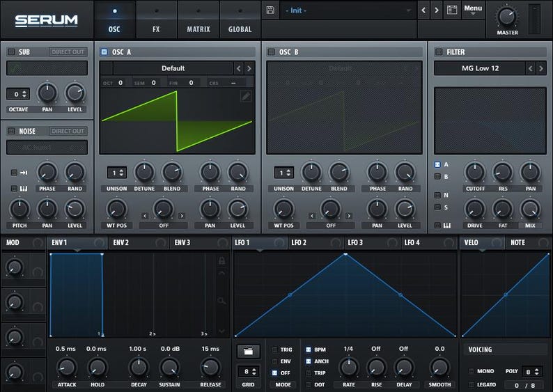
Task: Toggle filter keytrack keyboard icon checkbox
Action: [x=437, y=226]
